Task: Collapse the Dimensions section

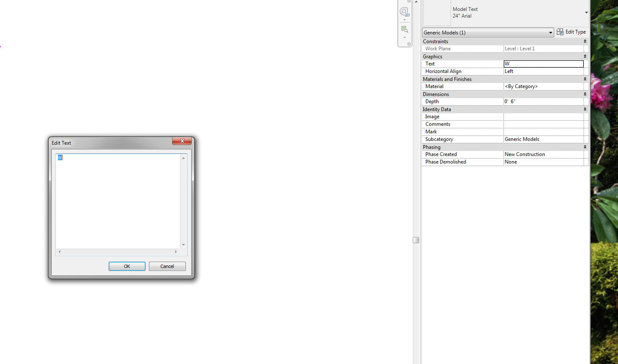Action: 585,94
